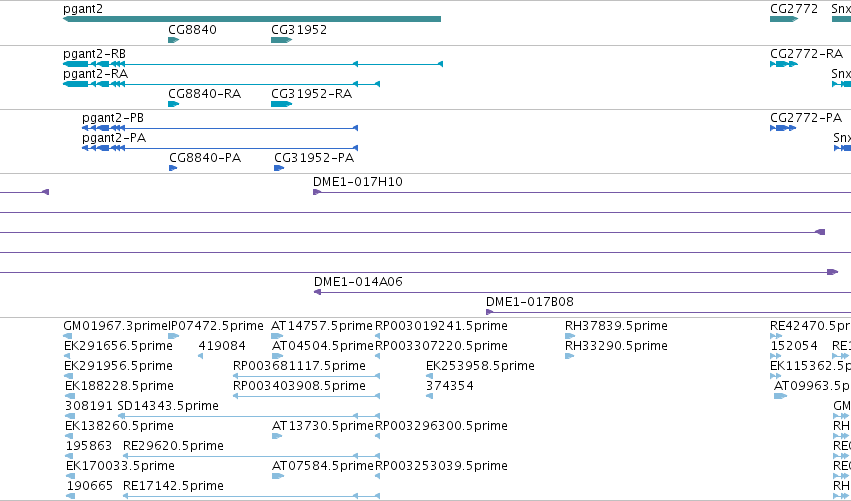Click the DME1-014A06 clone start arrow
Viewport: 851px width, 501px height.
tap(317, 292)
